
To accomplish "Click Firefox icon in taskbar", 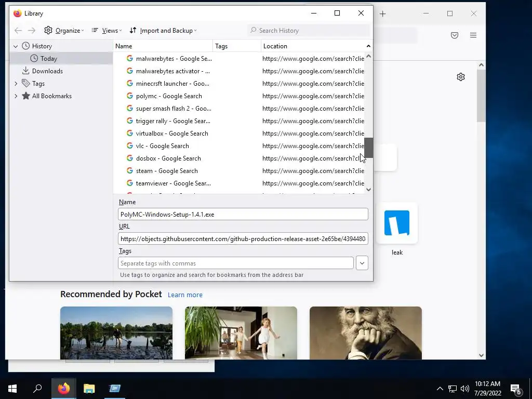I will [x=64, y=389].
